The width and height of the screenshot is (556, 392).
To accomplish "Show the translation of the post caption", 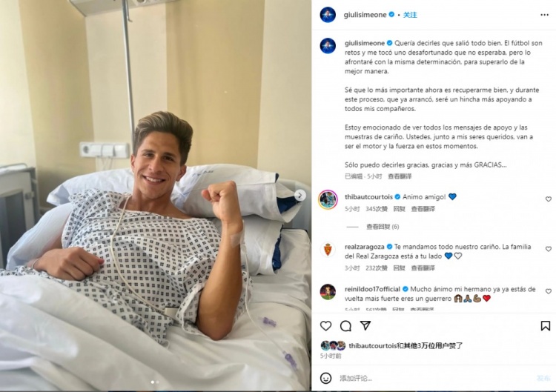I will [x=400, y=176].
